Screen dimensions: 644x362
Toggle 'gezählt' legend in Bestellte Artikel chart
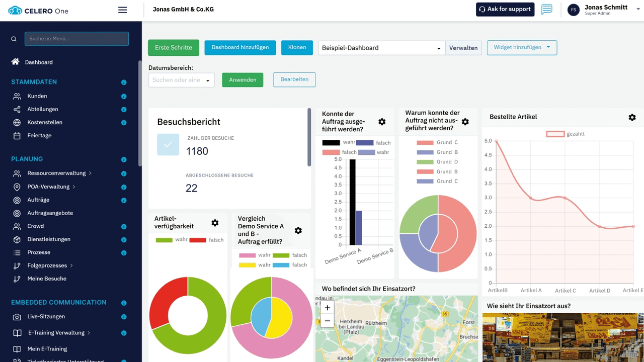pyautogui.click(x=566, y=134)
